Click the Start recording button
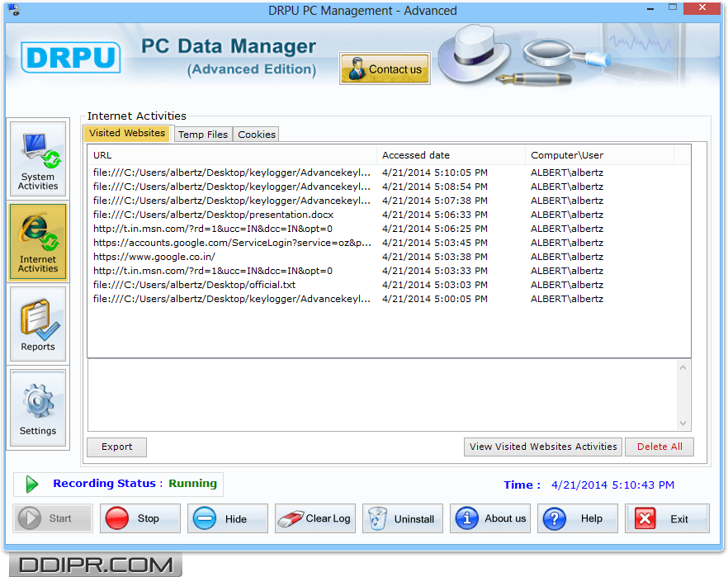Screen dimensions: 728x577 coord(53,518)
